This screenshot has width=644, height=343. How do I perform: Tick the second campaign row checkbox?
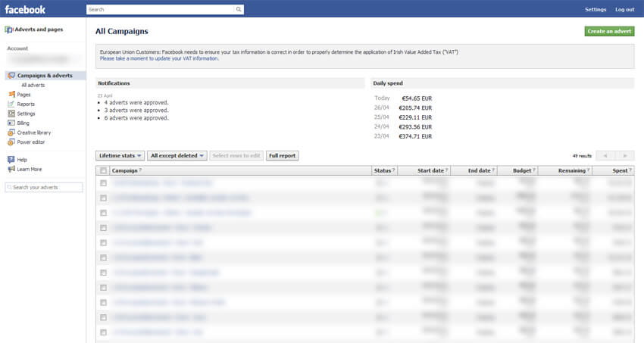(x=103, y=198)
